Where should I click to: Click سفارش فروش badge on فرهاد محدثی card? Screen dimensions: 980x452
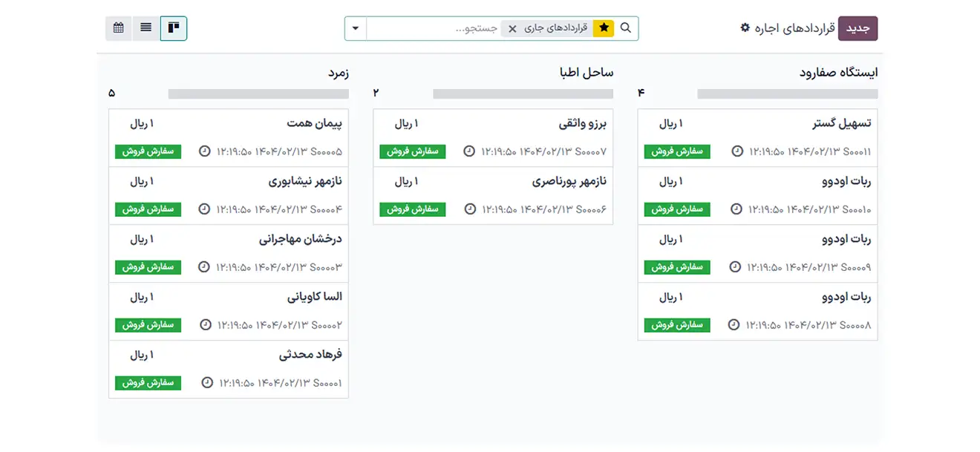(x=148, y=383)
